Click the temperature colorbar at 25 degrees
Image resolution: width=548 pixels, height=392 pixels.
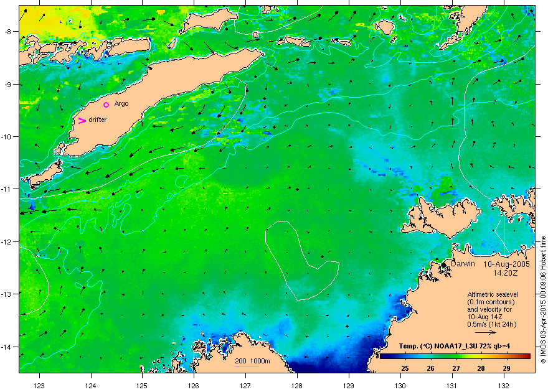[405, 356]
